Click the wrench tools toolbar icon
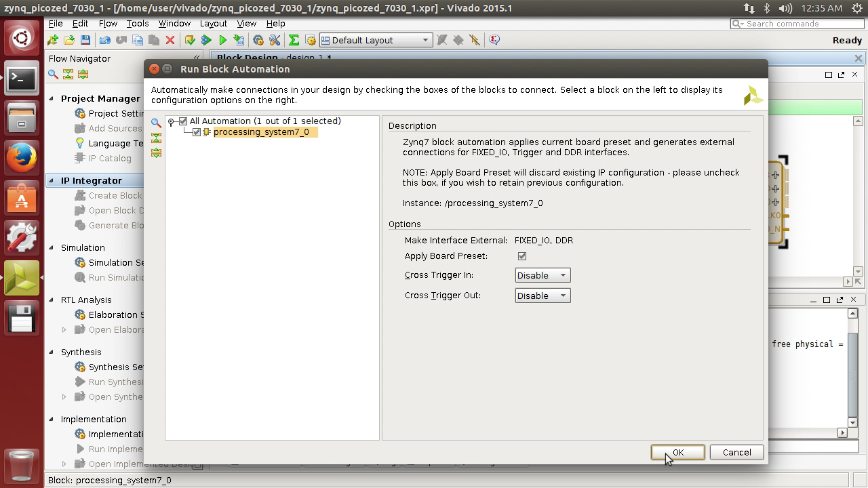The height and width of the screenshot is (488, 868). [275, 40]
